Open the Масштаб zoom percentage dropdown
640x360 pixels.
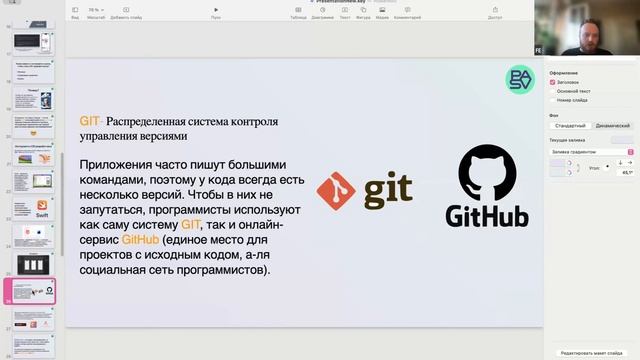pyautogui.click(x=96, y=10)
